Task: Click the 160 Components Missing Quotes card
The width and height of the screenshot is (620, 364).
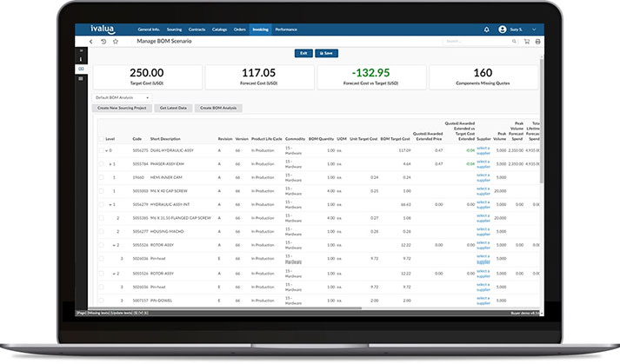Action: pos(483,77)
